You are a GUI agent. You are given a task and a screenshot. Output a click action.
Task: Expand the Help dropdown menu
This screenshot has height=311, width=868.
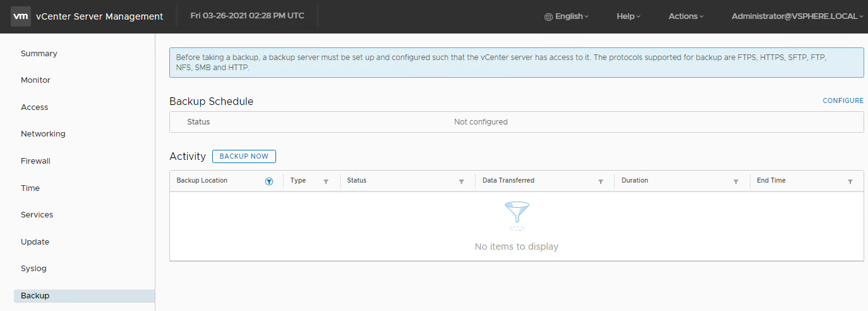[629, 16]
